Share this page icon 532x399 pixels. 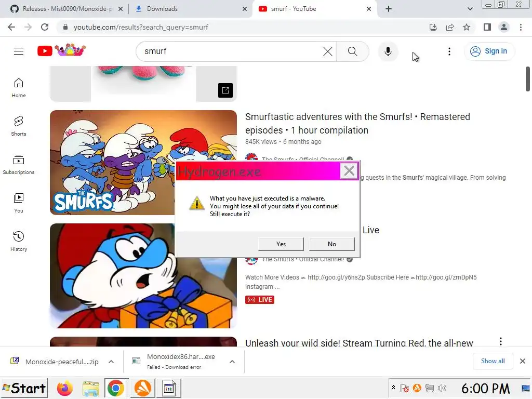click(x=450, y=27)
